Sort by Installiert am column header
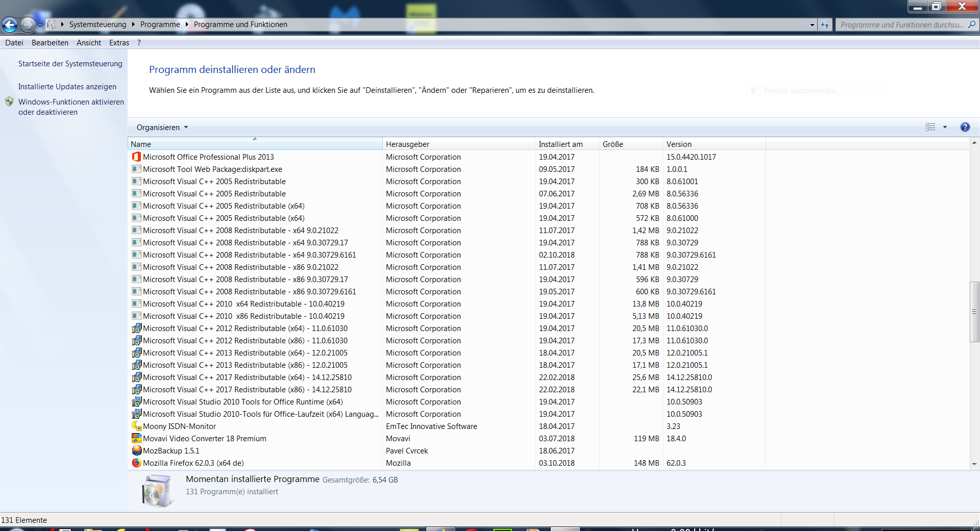Image resolution: width=980 pixels, height=531 pixels. pos(567,144)
